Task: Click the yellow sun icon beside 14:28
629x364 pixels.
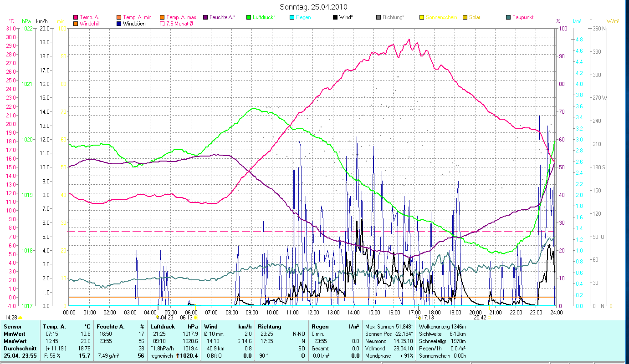Action: (20, 318)
